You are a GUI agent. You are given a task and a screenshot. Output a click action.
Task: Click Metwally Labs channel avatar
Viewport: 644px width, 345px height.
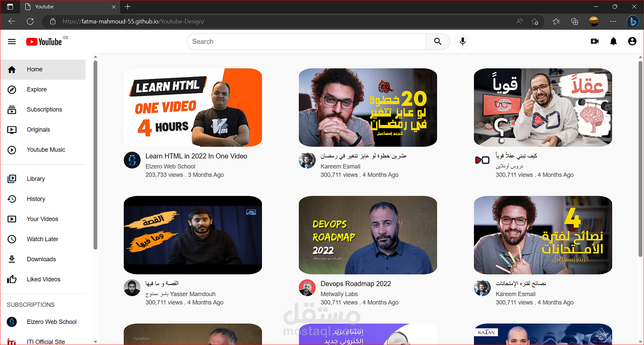pos(307,288)
